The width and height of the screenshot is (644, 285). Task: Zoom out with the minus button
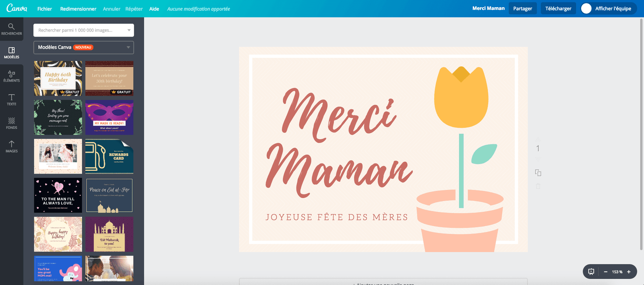coord(606,272)
